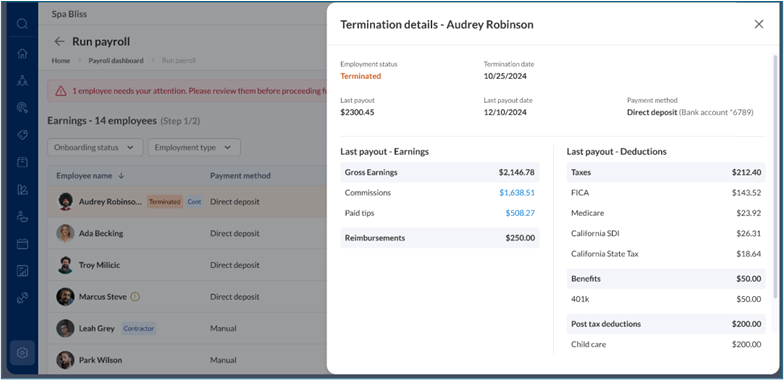Click Park Wilson's avatar
784x380 pixels.
pos(65,360)
